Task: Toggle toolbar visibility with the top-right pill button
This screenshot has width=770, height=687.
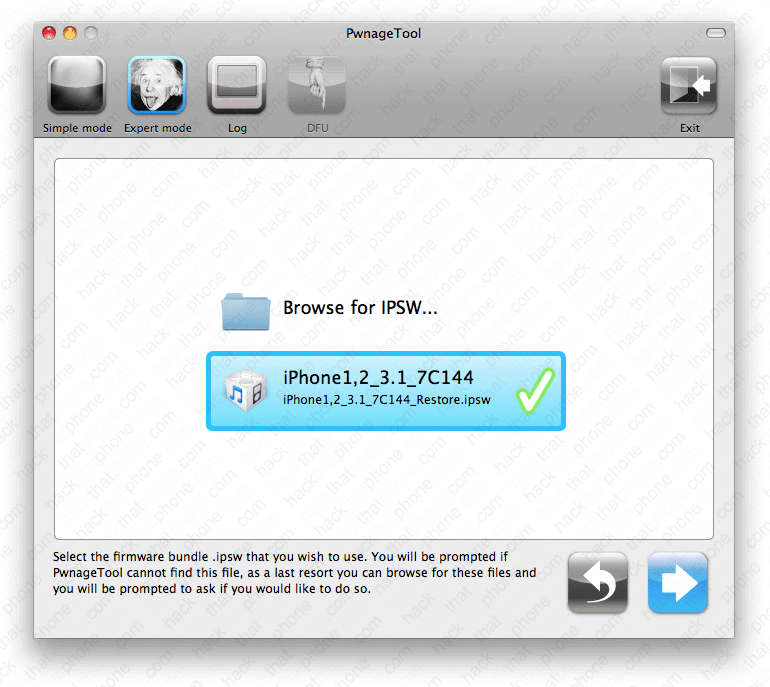Action: coord(715,33)
